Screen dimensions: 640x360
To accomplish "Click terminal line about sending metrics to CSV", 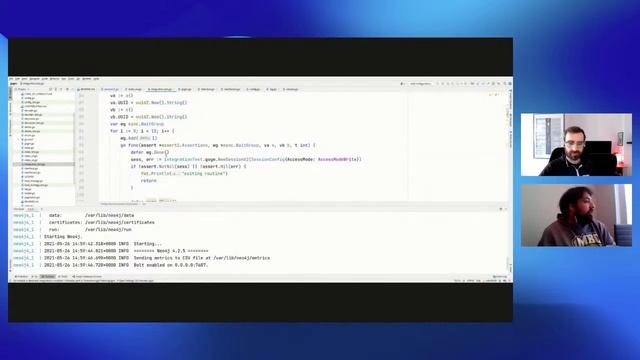I will 202,258.
